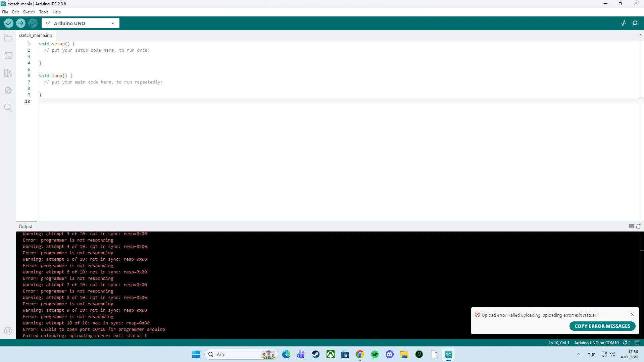Open the Help menu
Viewport: 644px width, 362px height.
tap(57, 12)
